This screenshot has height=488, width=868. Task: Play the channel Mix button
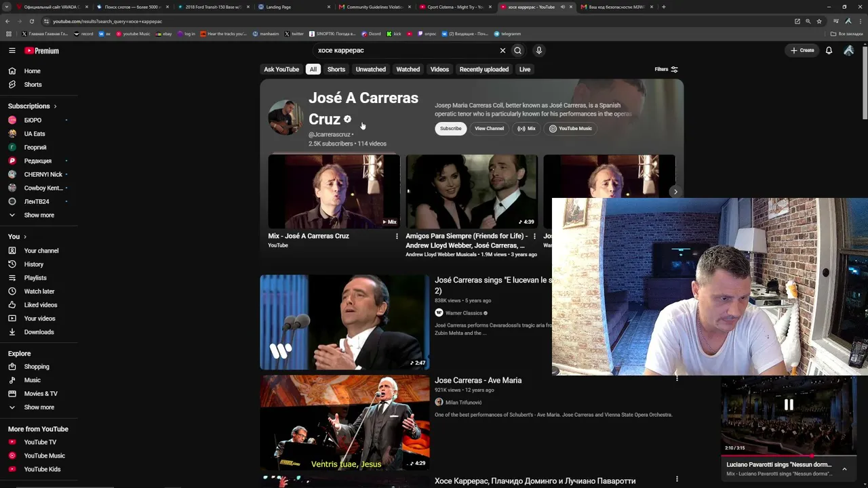coord(526,128)
